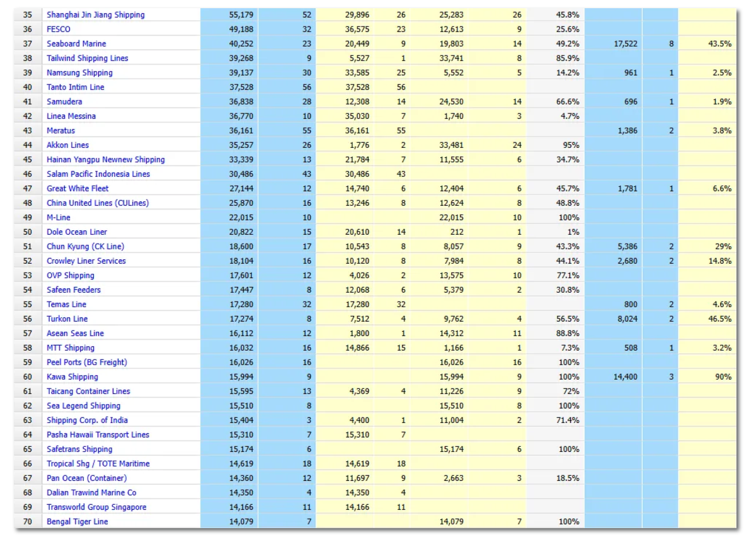Open Salam Pacific Indonesia Lines link
This screenshot has width=756, height=542.
98,174
